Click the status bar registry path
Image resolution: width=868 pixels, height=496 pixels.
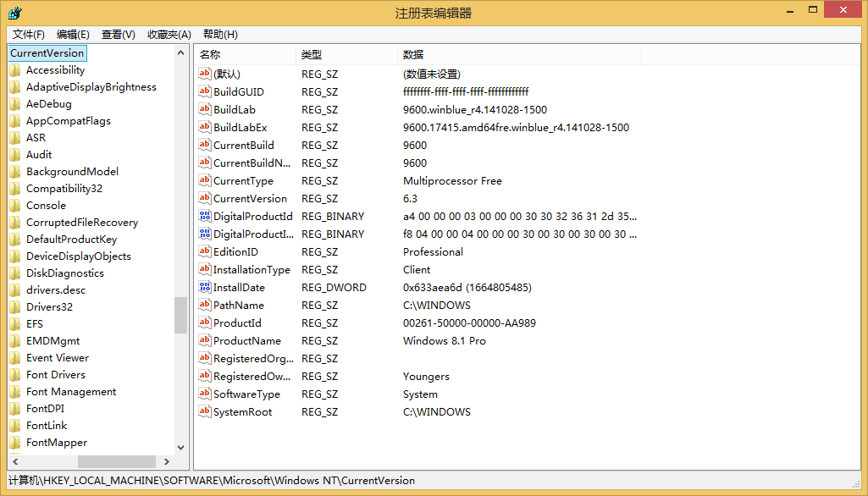212,481
